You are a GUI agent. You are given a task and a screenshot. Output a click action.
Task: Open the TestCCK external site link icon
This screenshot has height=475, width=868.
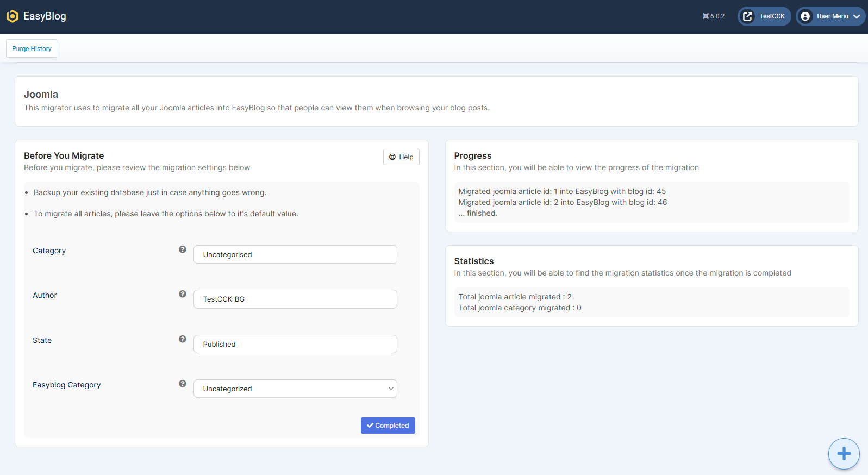click(x=748, y=16)
